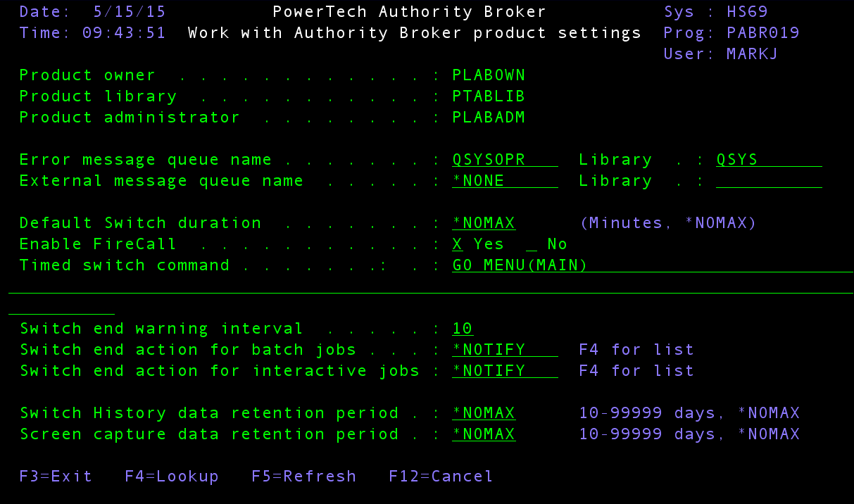Click the *NOTIFY field for batch jobs
854x504 pixels.
[506, 350]
